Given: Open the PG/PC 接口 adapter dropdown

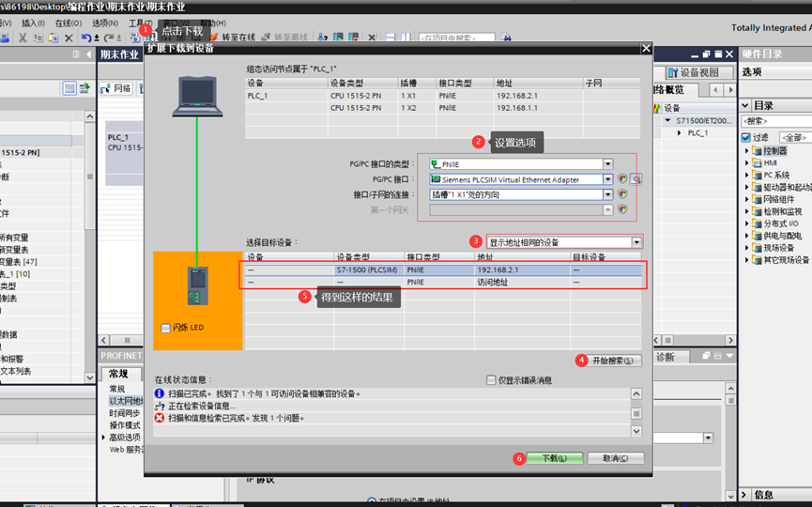Looking at the screenshot, I should click(x=608, y=179).
